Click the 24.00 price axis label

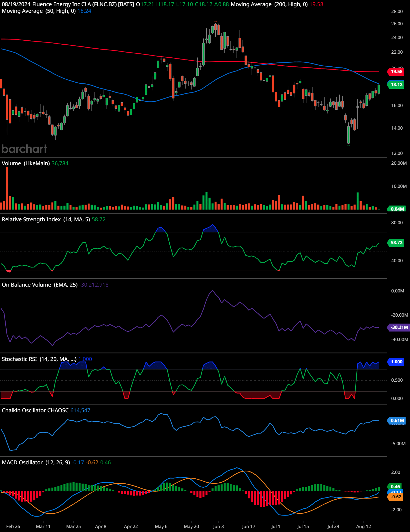tap(397, 37)
